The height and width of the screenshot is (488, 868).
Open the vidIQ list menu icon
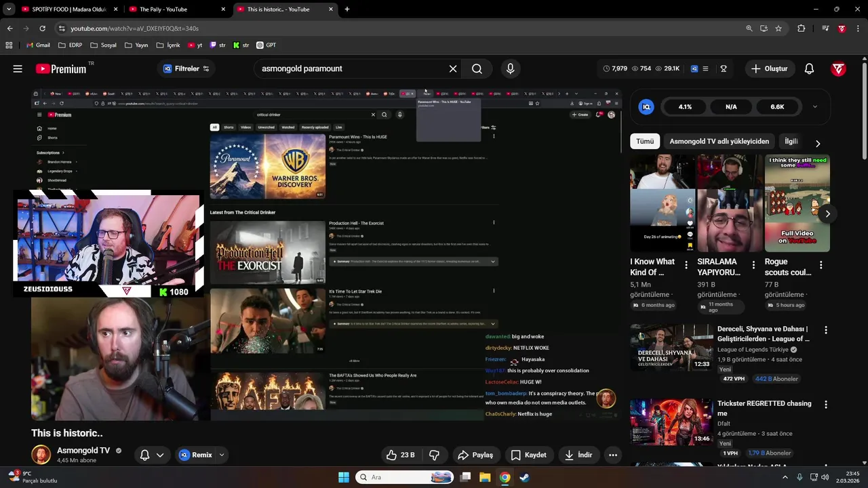click(x=705, y=68)
